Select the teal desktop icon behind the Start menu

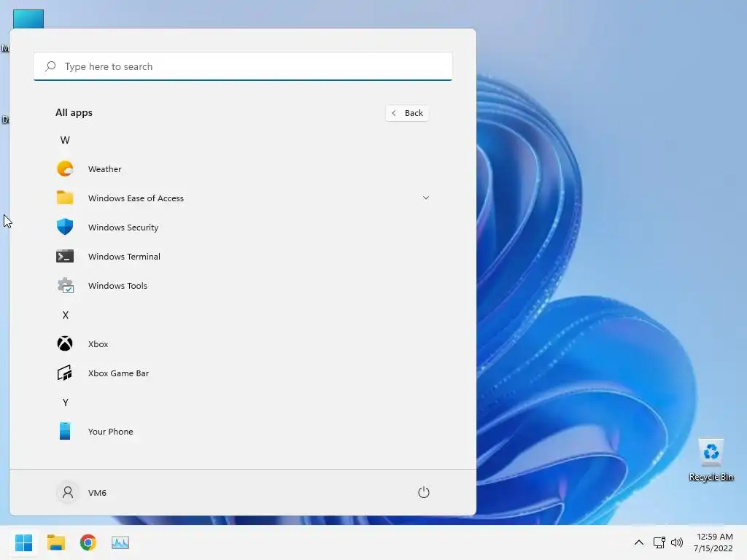click(x=28, y=19)
